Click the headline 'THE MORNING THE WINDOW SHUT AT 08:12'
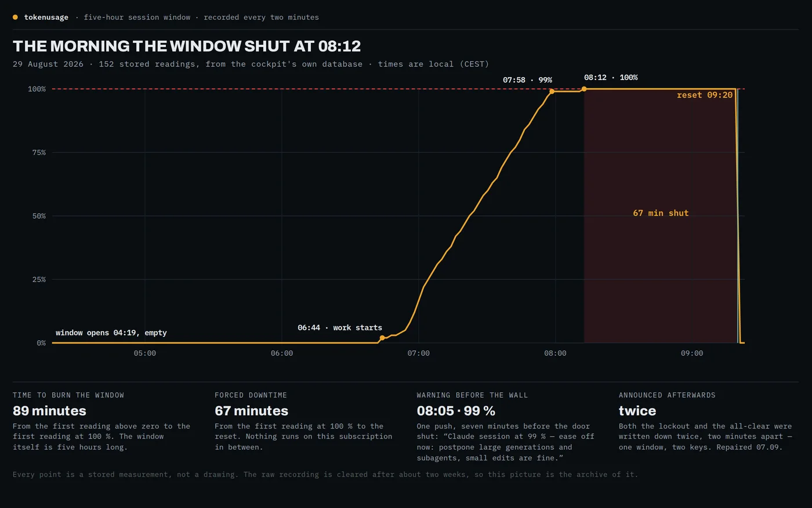 [187, 46]
